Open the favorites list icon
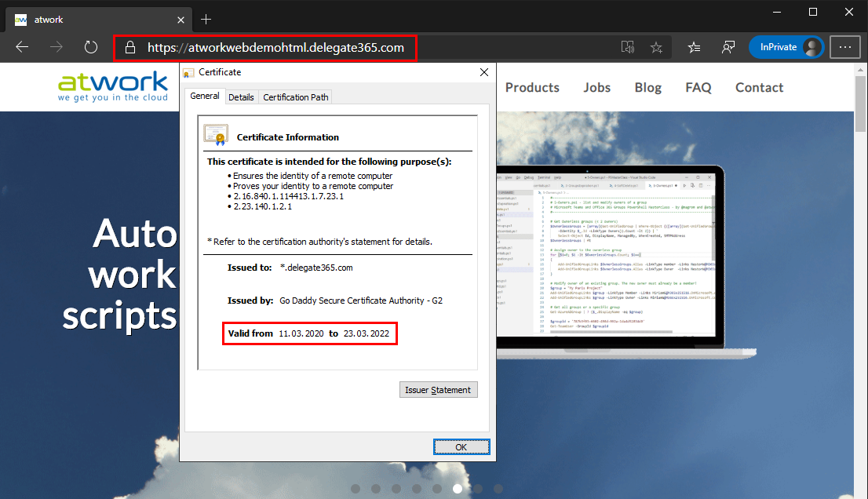The image size is (868, 499). pyautogui.click(x=694, y=47)
